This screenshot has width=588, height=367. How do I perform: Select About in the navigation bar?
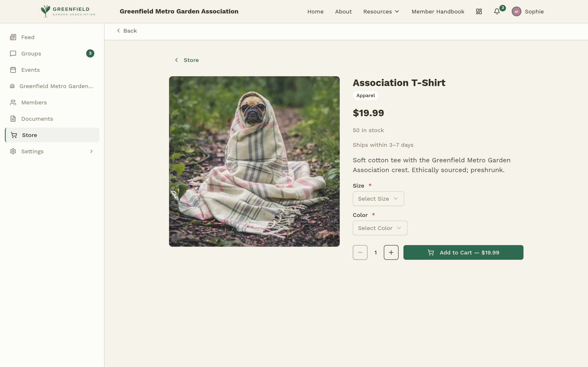(343, 11)
